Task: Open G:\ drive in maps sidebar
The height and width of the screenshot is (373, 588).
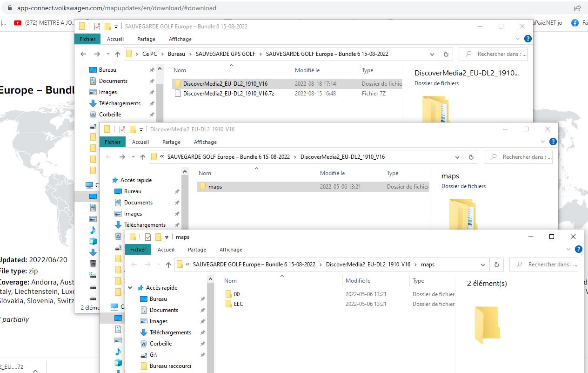Action: point(154,355)
